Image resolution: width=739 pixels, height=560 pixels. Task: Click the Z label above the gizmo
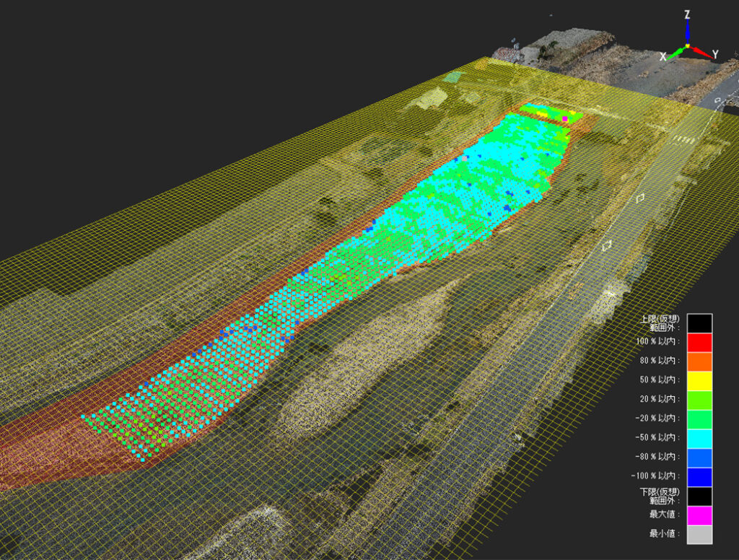[687, 14]
